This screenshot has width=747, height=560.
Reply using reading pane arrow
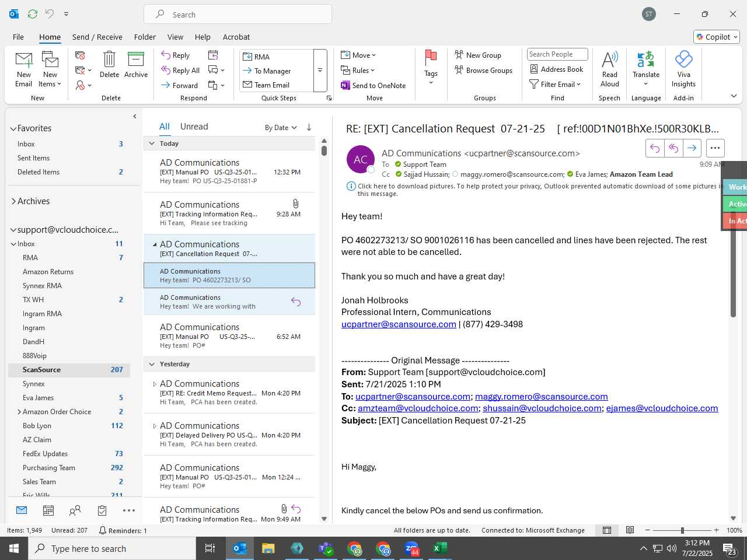pos(655,148)
